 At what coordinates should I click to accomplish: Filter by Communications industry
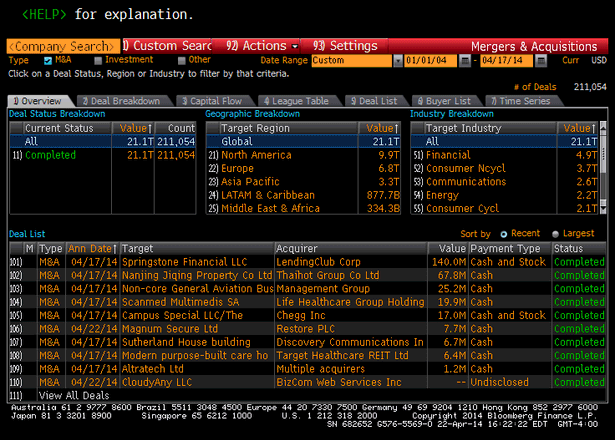[466, 182]
